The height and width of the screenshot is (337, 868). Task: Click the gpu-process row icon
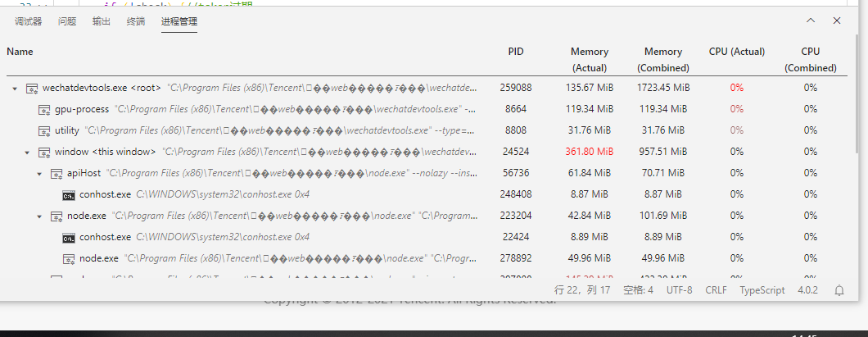[x=44, y=110]
